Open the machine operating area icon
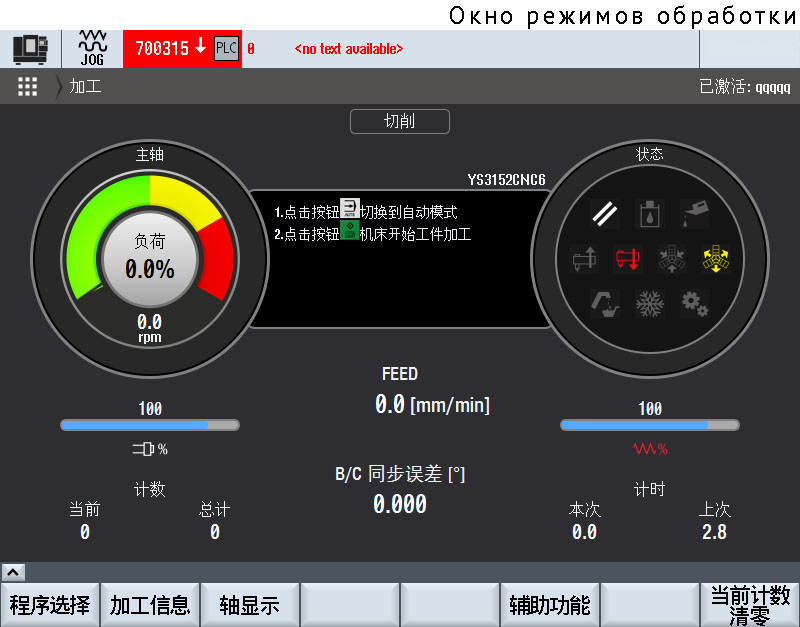Screen dimensions: 800x627 pos(30,49)
